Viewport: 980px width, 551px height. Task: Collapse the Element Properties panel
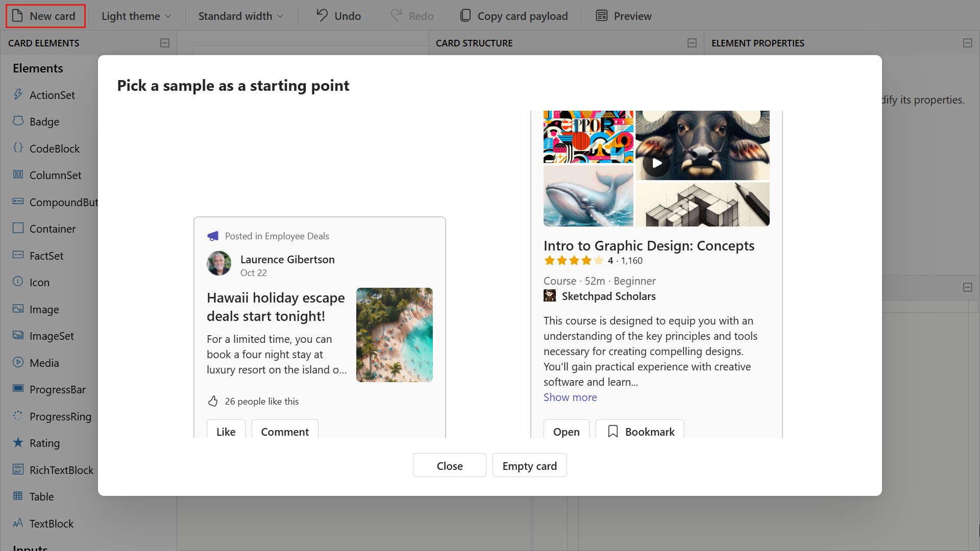point(968,43)
